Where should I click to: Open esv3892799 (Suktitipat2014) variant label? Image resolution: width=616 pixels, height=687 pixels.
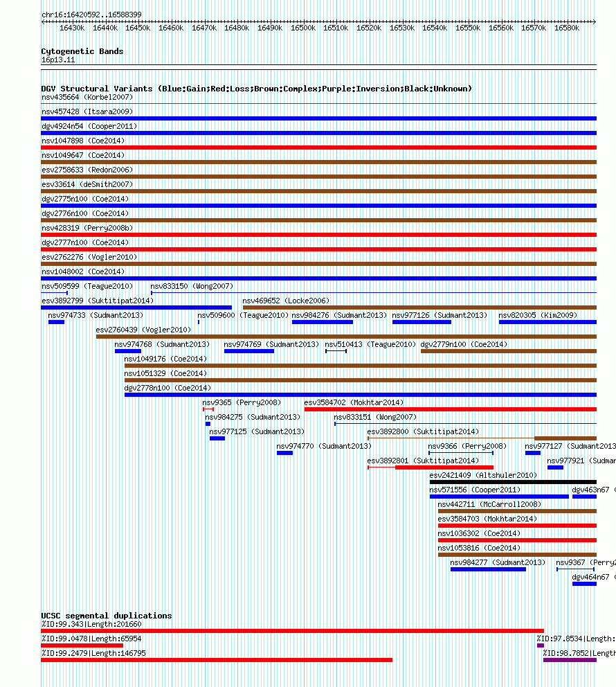(98, 301)
